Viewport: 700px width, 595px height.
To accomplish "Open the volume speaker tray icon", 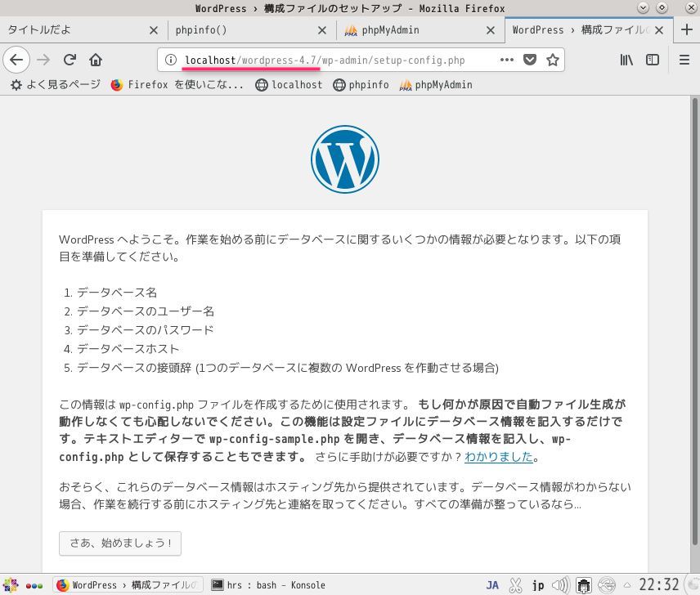I will [x=561, y=585].
